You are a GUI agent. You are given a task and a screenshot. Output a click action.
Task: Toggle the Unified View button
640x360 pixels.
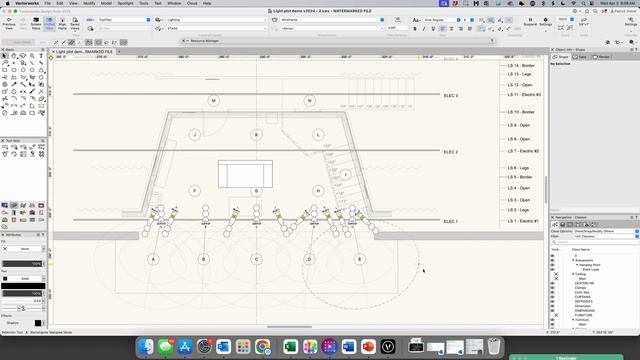click(49, 24)
